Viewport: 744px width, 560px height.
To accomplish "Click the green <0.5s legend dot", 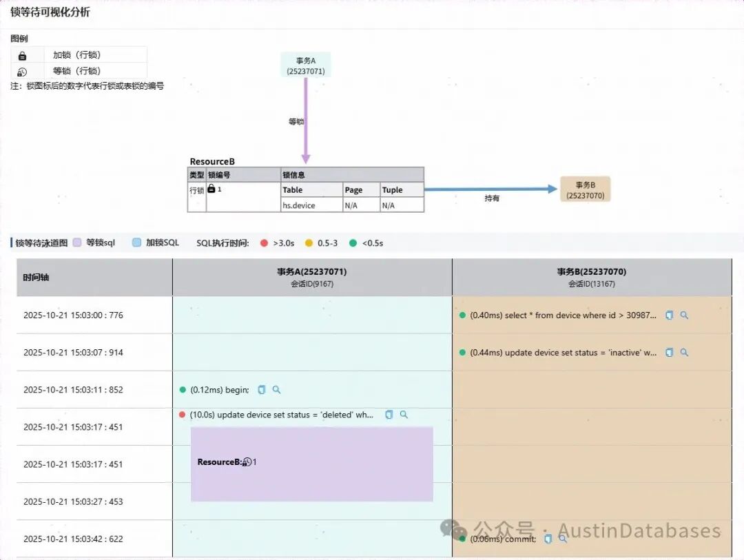I will (x=353, y=243).
